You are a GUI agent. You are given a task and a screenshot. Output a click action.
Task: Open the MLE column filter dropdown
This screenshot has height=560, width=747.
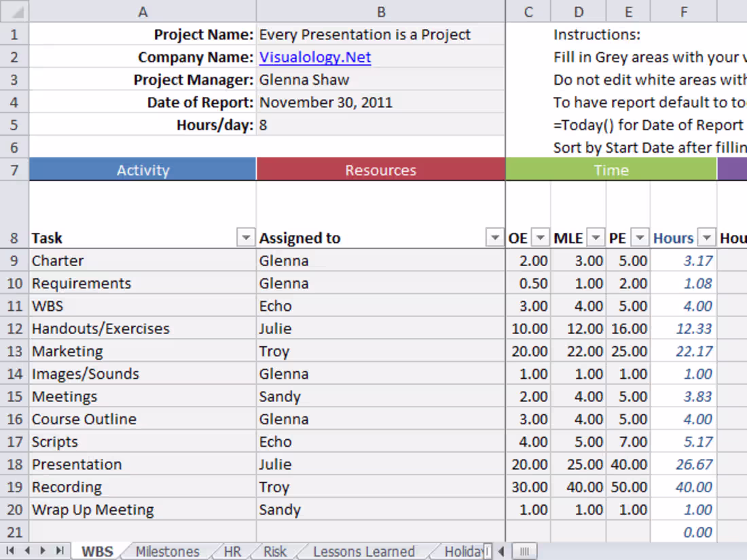coord(596,237)
